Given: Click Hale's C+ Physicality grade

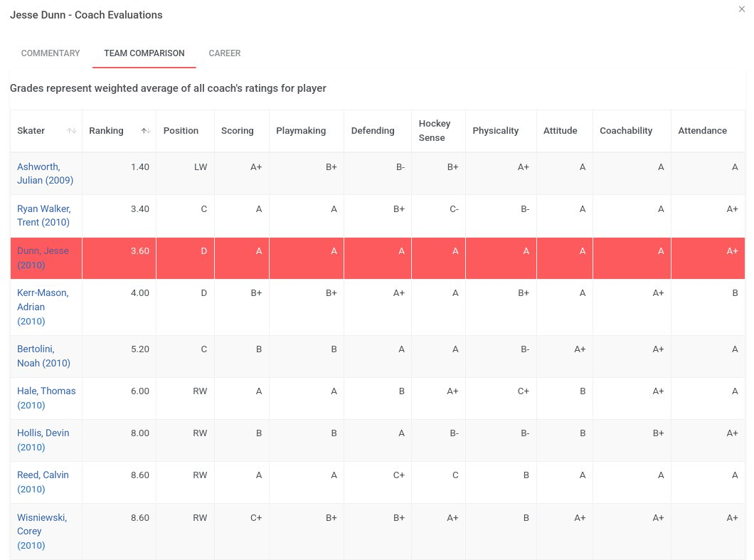Looking at the screenshot, I should click(524, 391).
